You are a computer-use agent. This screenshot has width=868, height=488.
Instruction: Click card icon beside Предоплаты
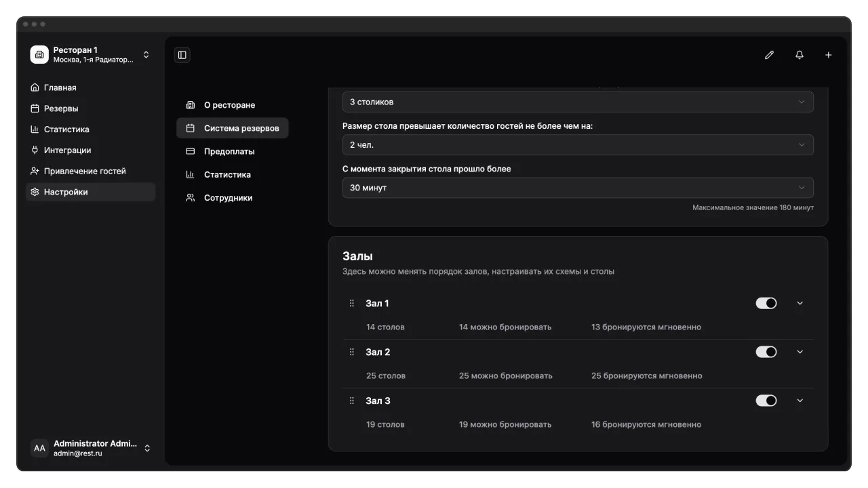point(191,151)
